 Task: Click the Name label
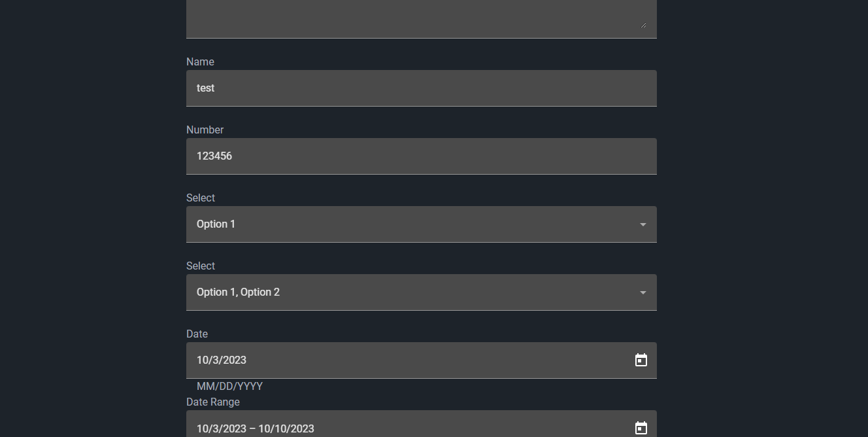click(x=200, y=61)
